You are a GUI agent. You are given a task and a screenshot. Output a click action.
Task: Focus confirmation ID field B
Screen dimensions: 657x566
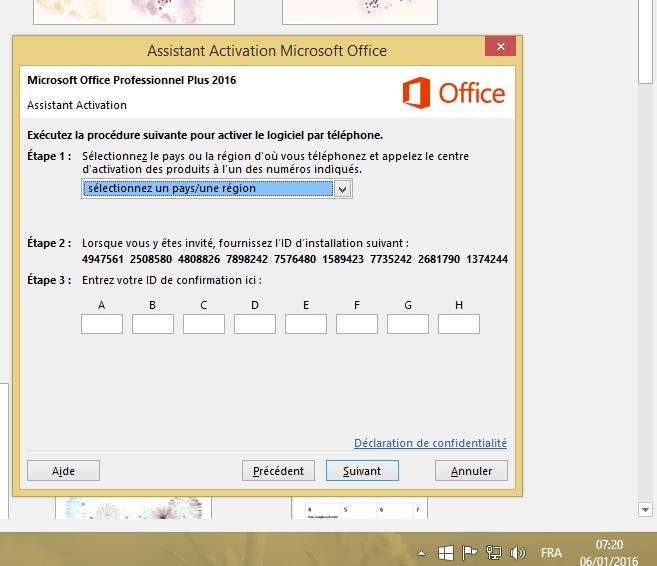click(153, 324)
